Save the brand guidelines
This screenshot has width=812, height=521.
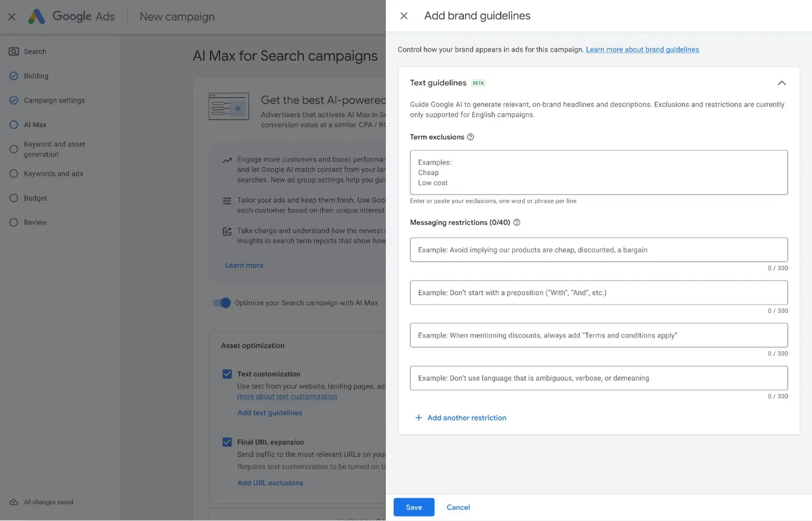pyautogui.click(x=414, y=507)
